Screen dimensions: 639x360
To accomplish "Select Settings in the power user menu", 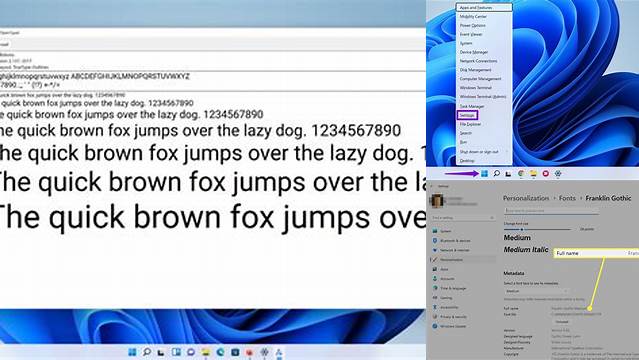I will 467,115.
